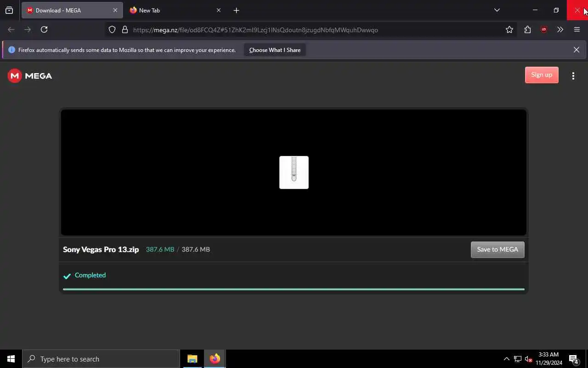Click the zip file preview icon
This screenshot has width=588, height=368.
pos(294,172)
